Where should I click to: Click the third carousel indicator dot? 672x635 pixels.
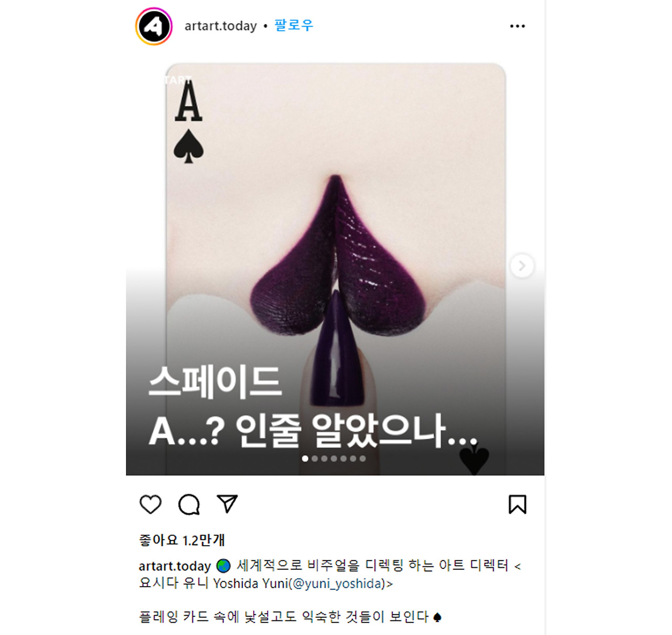coord(324,458)
